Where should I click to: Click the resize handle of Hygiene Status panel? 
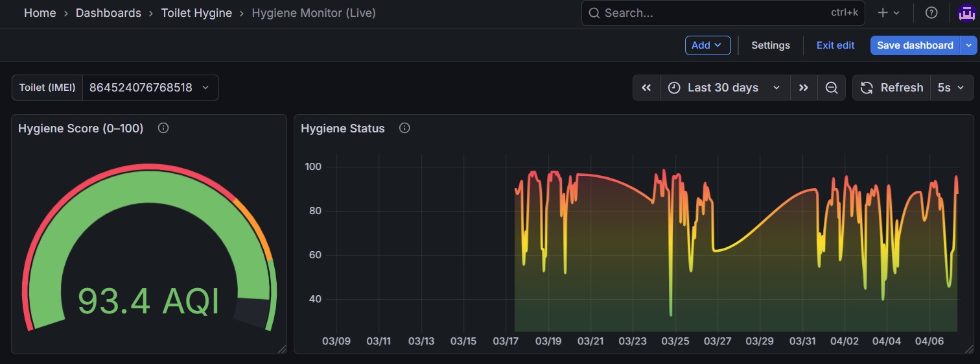(969, 349)
